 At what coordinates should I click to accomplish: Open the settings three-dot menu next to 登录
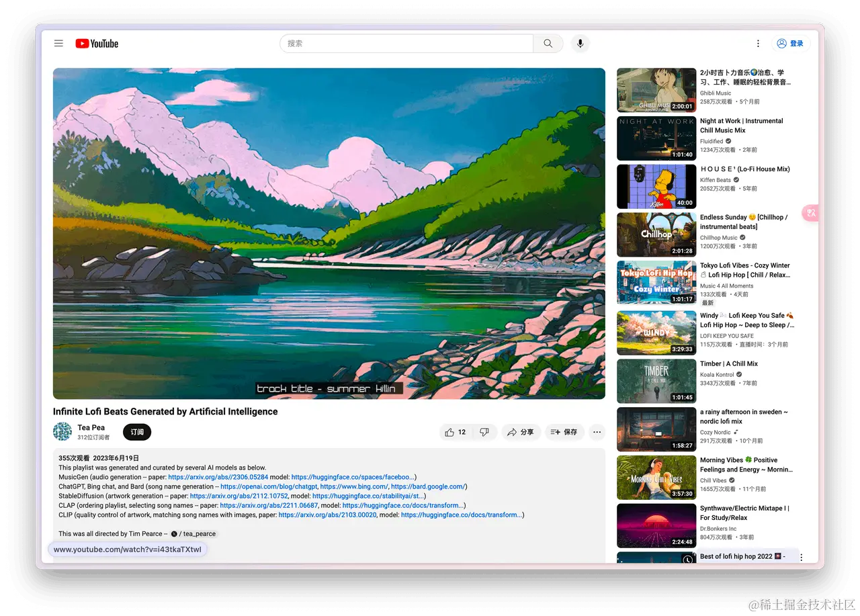pyautogui.click(x=758, y=43)
